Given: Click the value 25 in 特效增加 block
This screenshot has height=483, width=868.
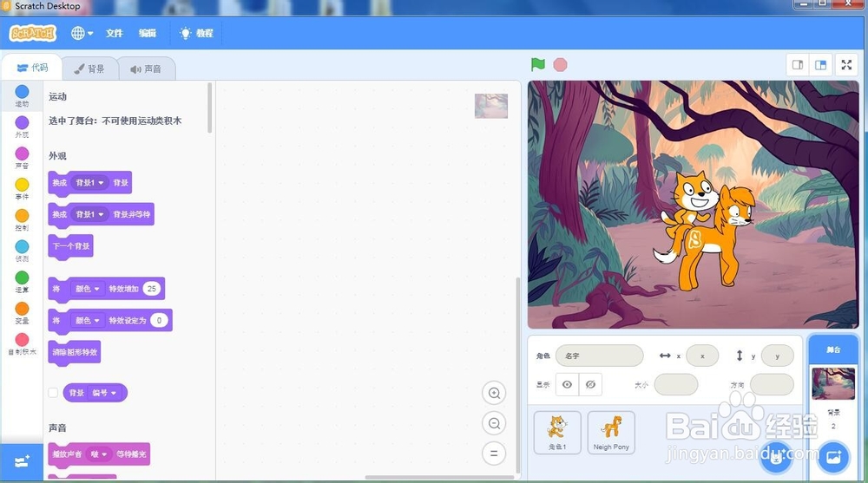Looking at the screenshot, I should [x=152, y=289].
